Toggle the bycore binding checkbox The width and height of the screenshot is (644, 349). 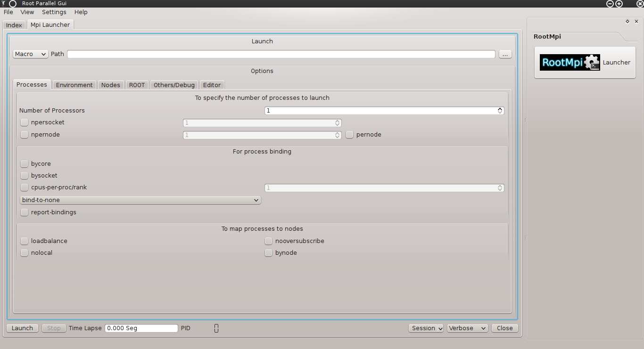(25, 164)
